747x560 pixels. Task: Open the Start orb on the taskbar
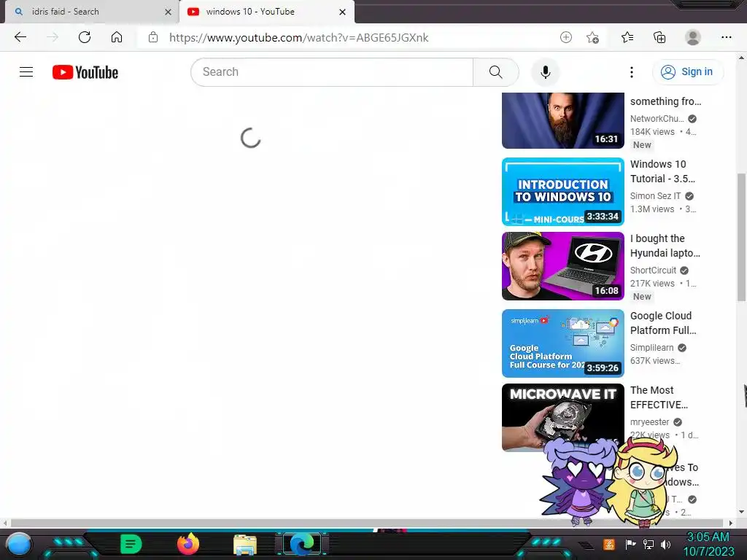[x=18, y=544]
